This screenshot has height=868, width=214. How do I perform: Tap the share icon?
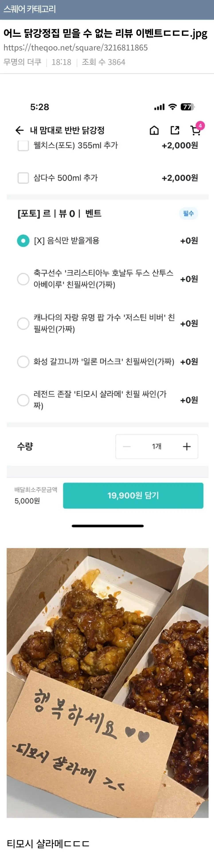pos(175,130)
